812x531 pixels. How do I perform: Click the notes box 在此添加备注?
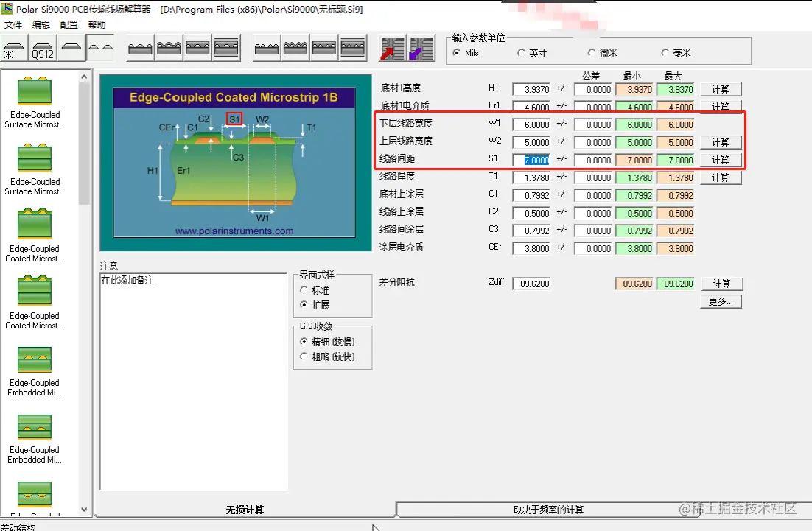tap(193, 382)
